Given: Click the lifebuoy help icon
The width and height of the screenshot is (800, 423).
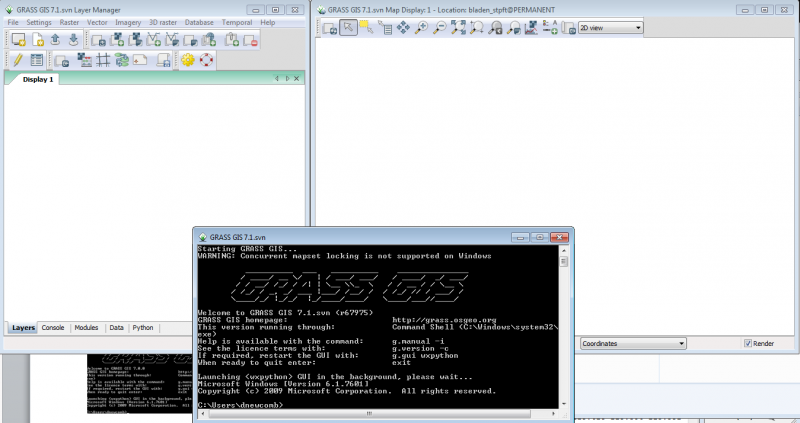Looking at the screenshot, I should tap(206, 60).
